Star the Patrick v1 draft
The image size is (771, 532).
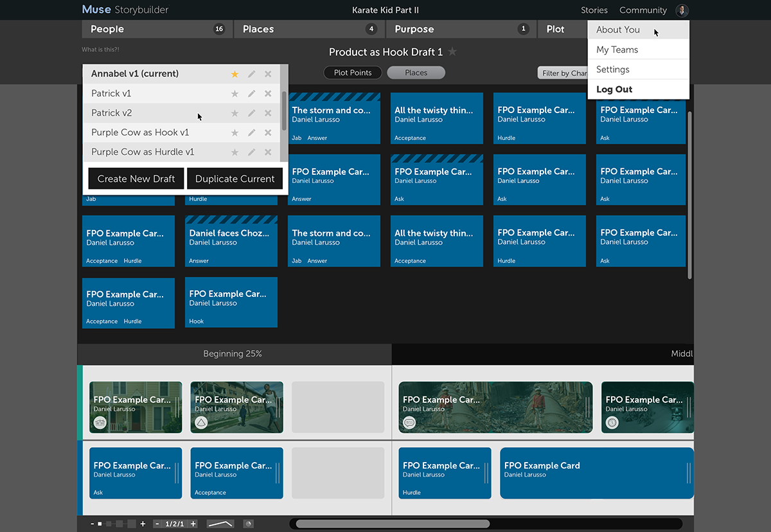pos(235,94)
